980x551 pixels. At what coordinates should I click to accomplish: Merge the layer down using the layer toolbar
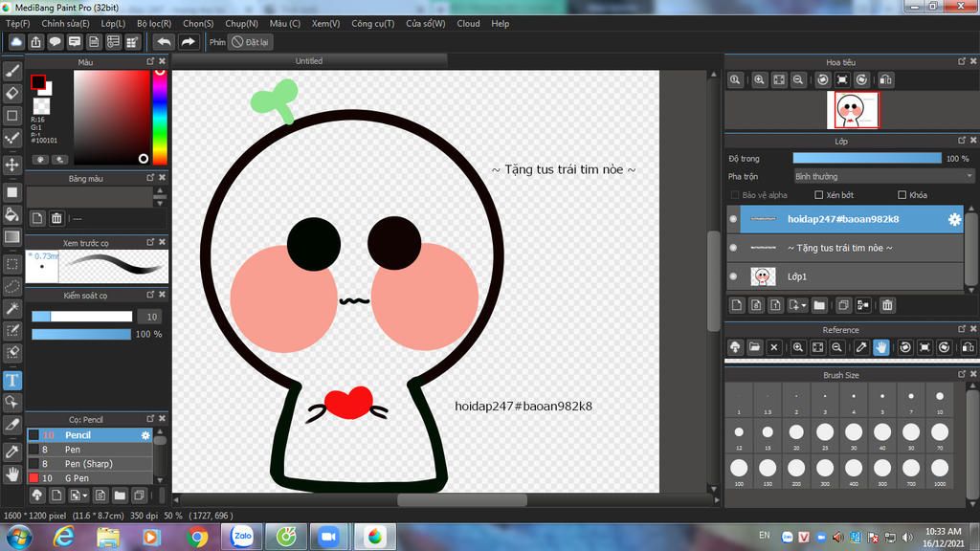[x=863, y=305]
